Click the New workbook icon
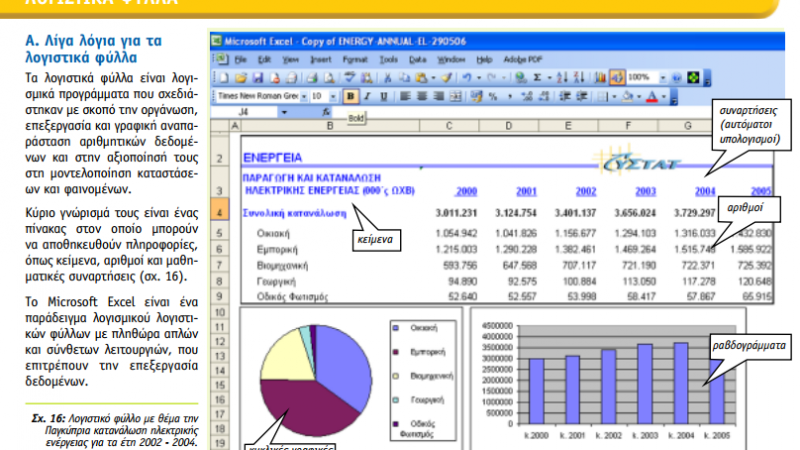The width and height of the screenshot is (800, 450). point(224,78)
